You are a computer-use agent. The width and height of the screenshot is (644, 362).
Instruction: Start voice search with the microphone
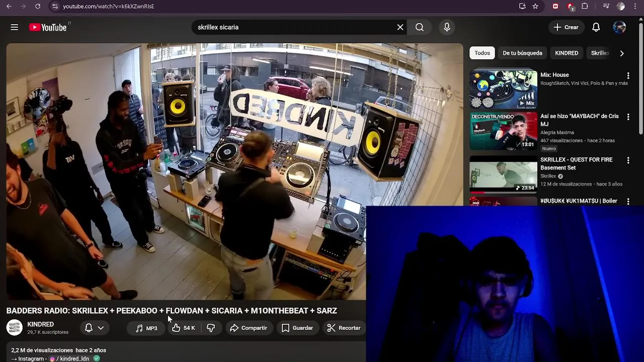[x=447, y=27]
